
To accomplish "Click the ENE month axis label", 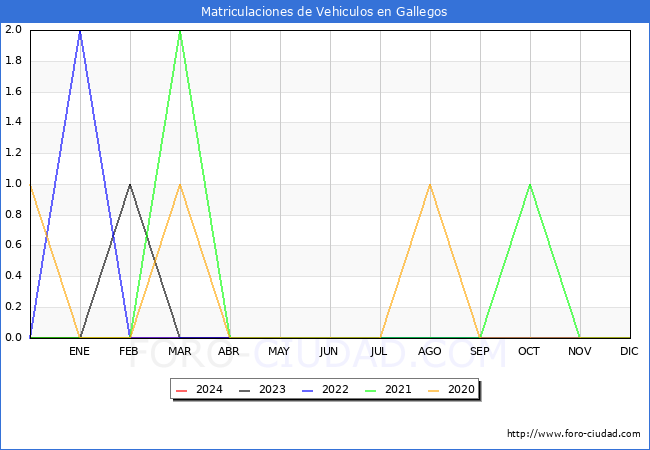I will [79, 351].
